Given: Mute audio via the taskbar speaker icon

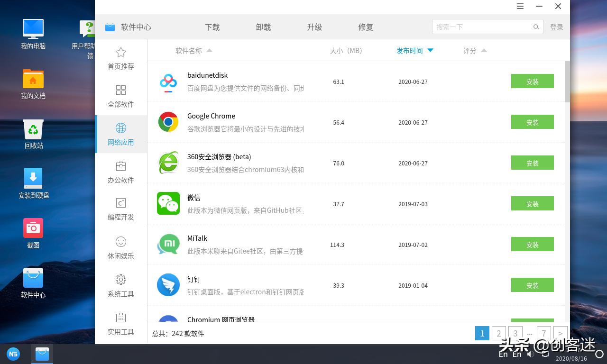Looking at the screenshot, I should click(x=531, y=354).
